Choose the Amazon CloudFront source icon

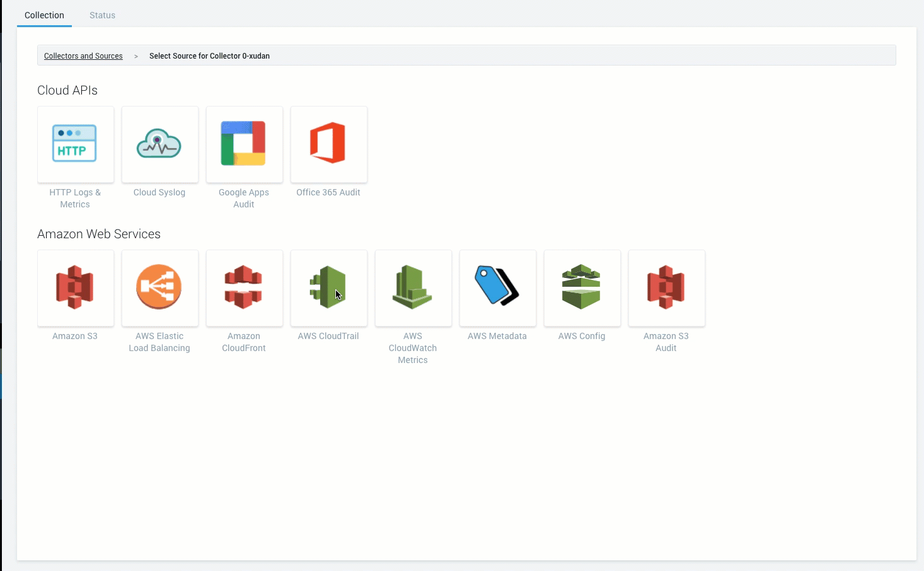click(x=244, y=288)
